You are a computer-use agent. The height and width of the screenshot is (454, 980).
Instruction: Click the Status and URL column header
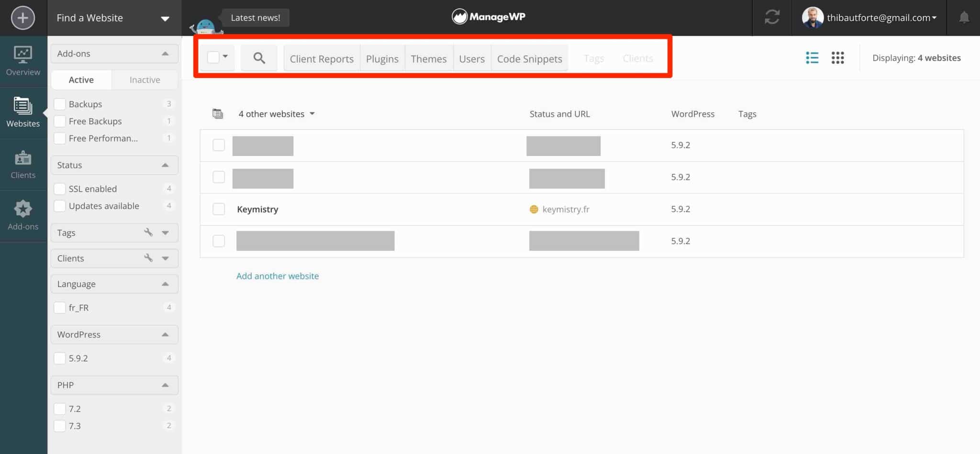pos(560,114)
